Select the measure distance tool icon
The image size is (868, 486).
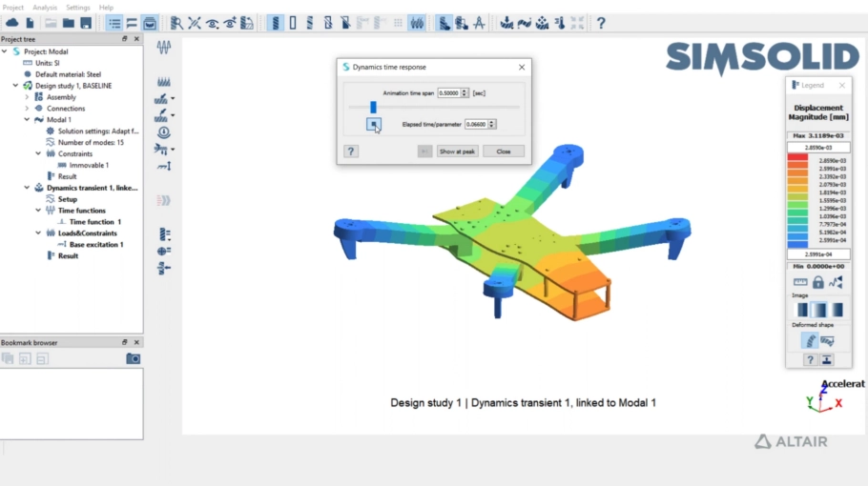tap(195, 23)
